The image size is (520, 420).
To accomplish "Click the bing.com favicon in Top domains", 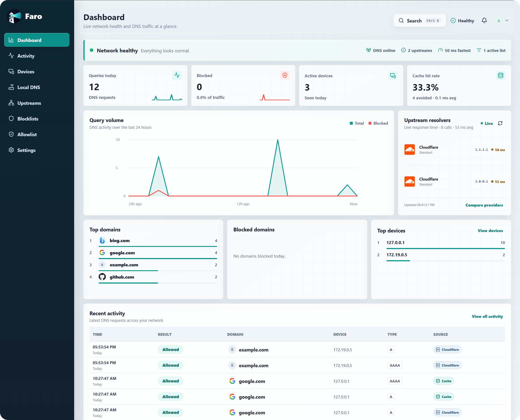I will coord(102,241).
